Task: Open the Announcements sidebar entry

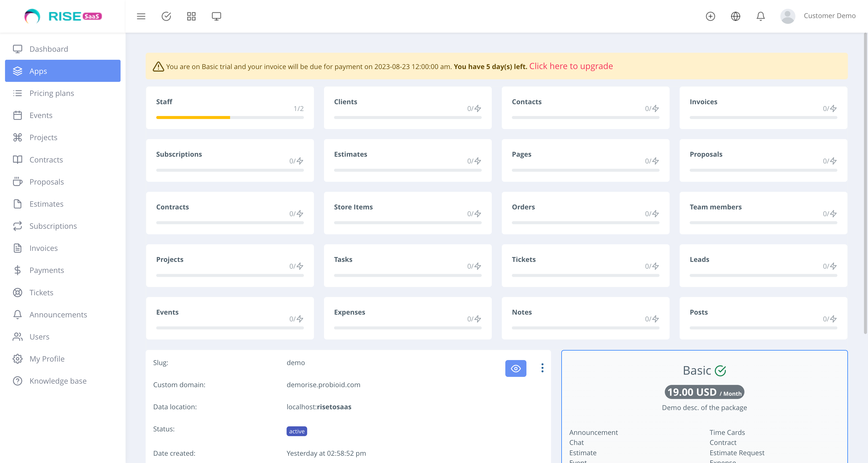Action: click(58, 314)
